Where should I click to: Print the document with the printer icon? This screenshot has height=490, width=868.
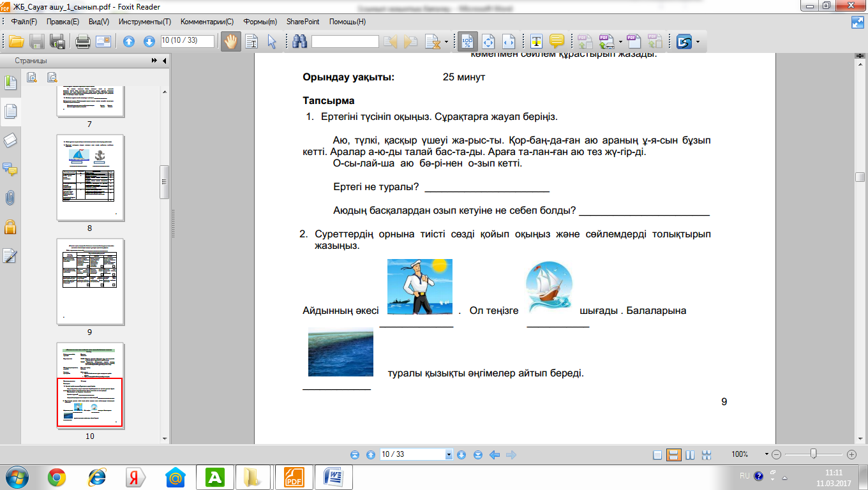pyautogui.click(x=83, y=42)
